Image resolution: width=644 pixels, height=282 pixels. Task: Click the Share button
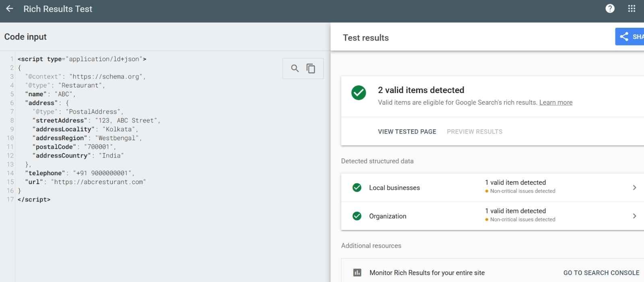(630, 37)
